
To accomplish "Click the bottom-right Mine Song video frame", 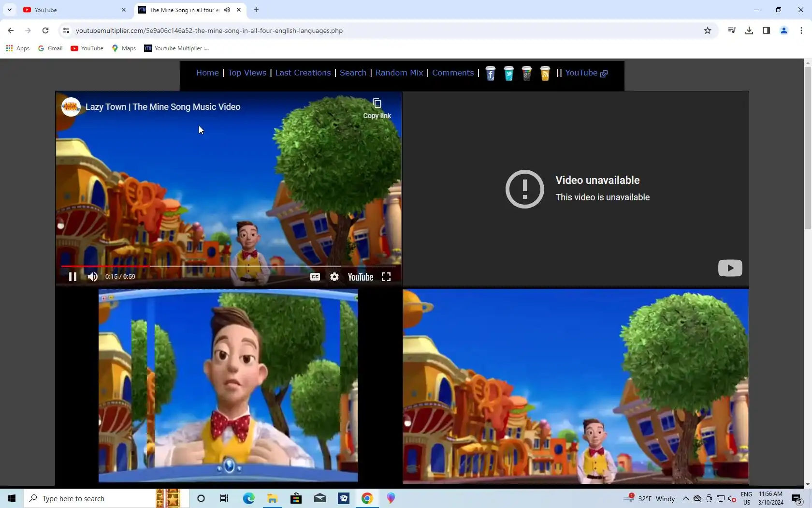I will (x=576, y=386).
